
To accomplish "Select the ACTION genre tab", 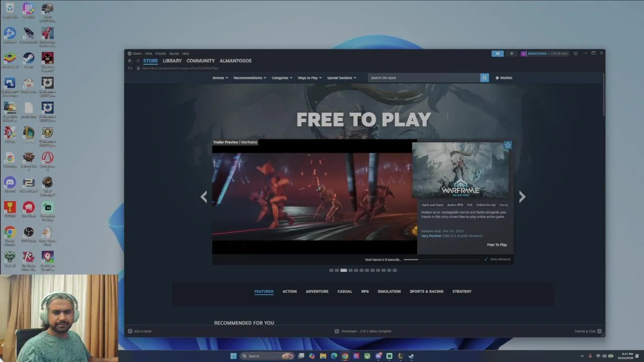I will (x=289, y=292).
